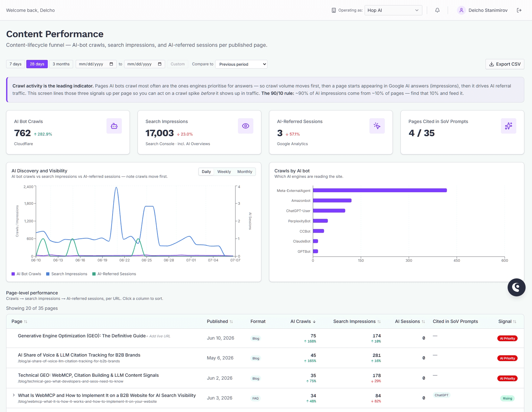Click the Blog tag in AI Share of Voice row
The width and height of the screenshot is (532, 412).
[256, 358]
